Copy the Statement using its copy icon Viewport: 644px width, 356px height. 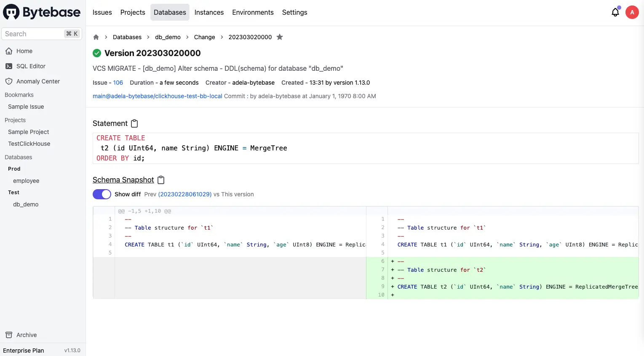click(x=134, y=123)
